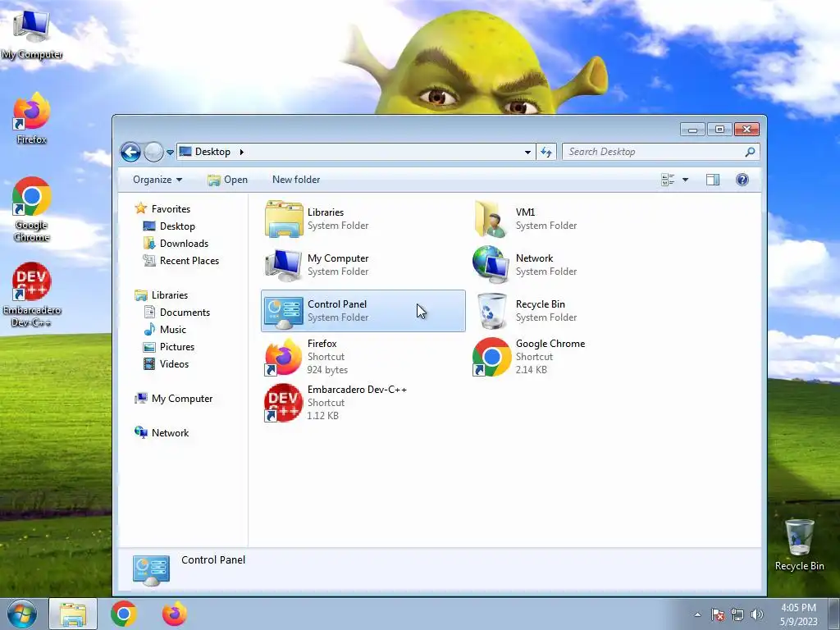Click the File Explorer taskbar button
The height and width of the screenshot is (630, 840).
(x=73, y=614)
